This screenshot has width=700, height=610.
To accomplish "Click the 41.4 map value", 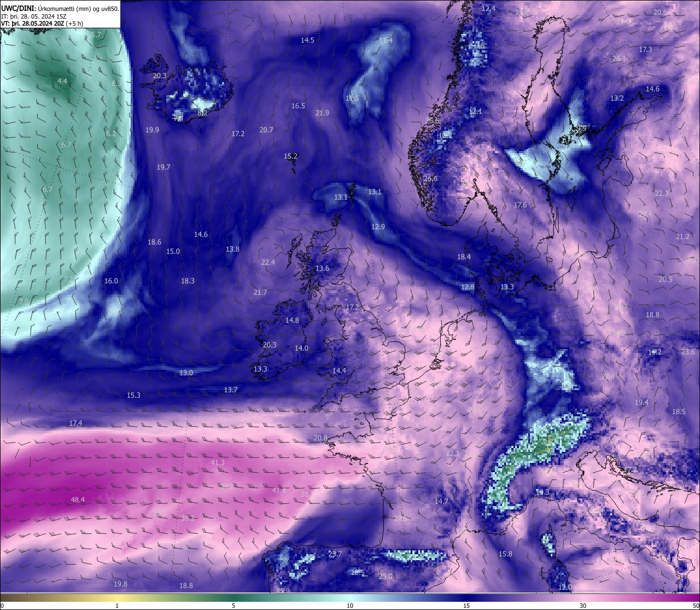I will 279,490.
